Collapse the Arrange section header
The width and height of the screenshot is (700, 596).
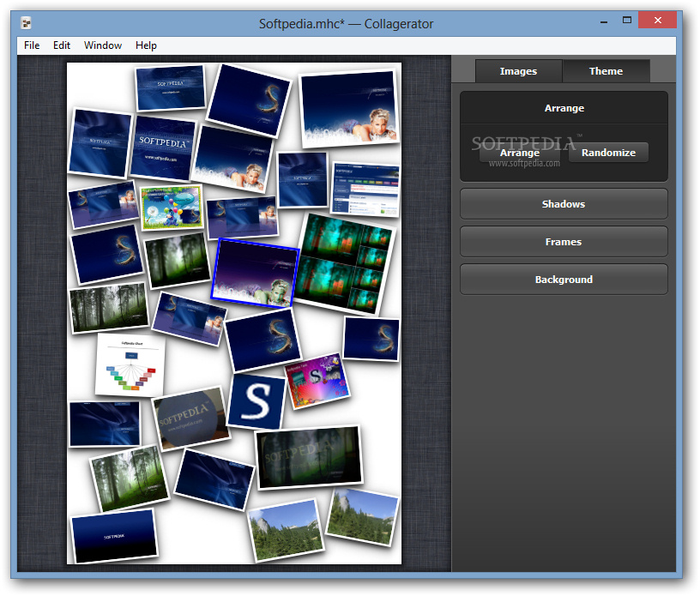(564, 109)
